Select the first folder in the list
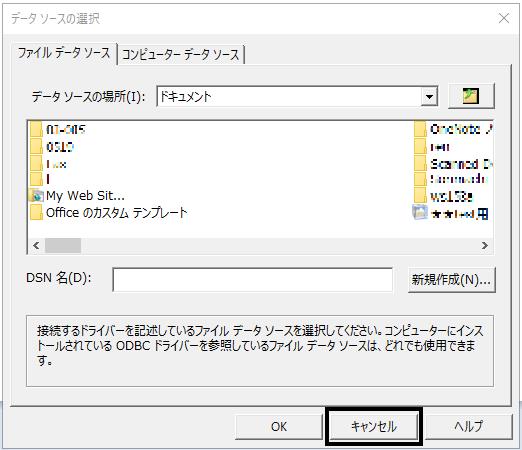Image resolution: width=522 pixels, height=450 pixels. tap(58, 129)
